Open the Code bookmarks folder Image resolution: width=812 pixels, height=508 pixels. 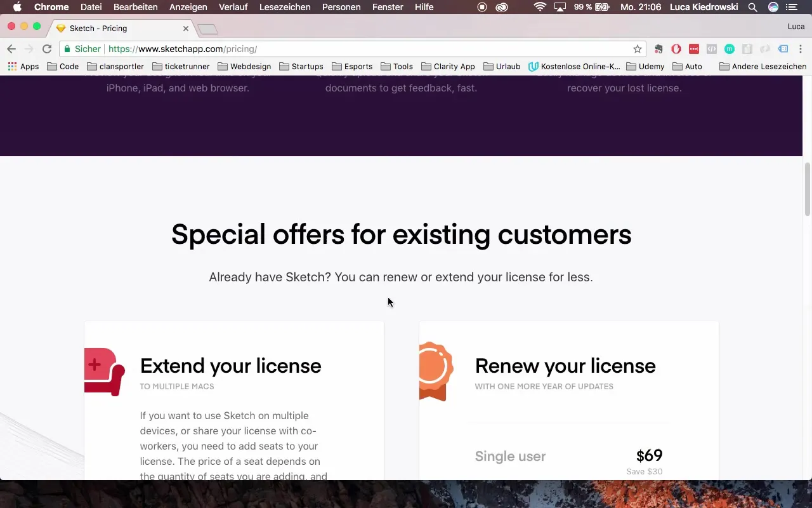63,66
